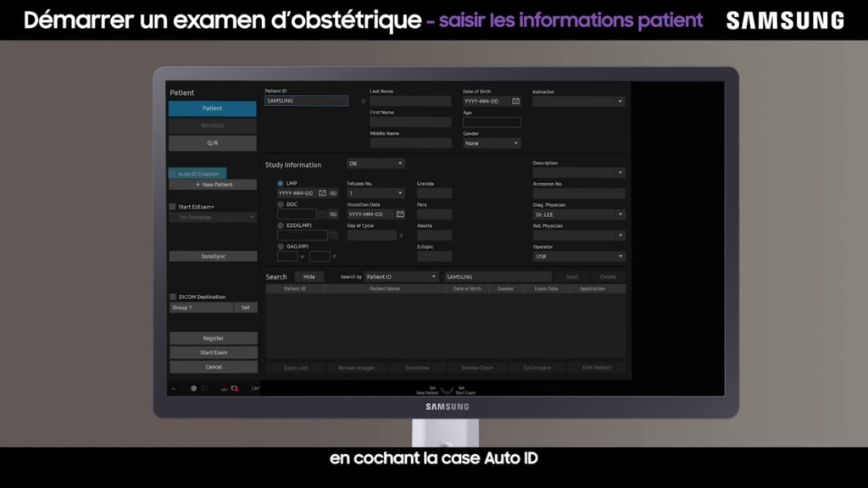
Task: Open the Search by Patient ID dropdown
Action: 401,277
